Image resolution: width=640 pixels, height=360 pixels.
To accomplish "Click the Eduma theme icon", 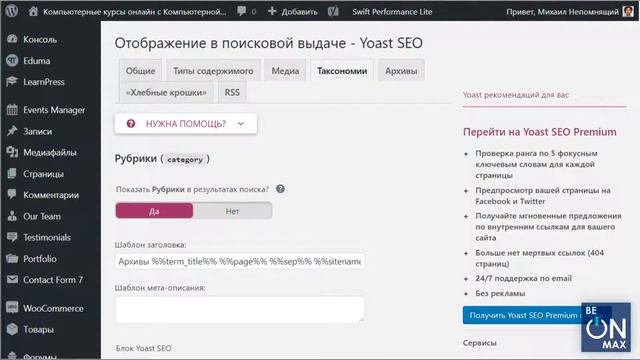I will coord(12,60).
